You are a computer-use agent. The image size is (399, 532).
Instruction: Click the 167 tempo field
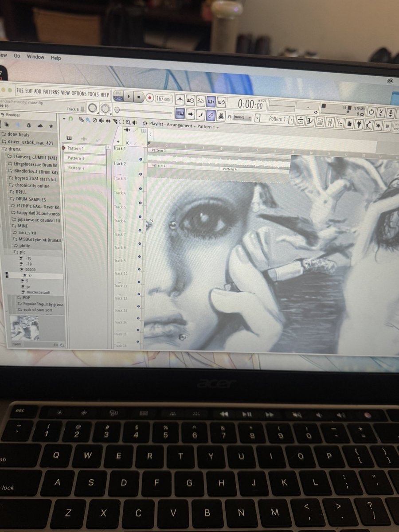click(x=163, y=99)
